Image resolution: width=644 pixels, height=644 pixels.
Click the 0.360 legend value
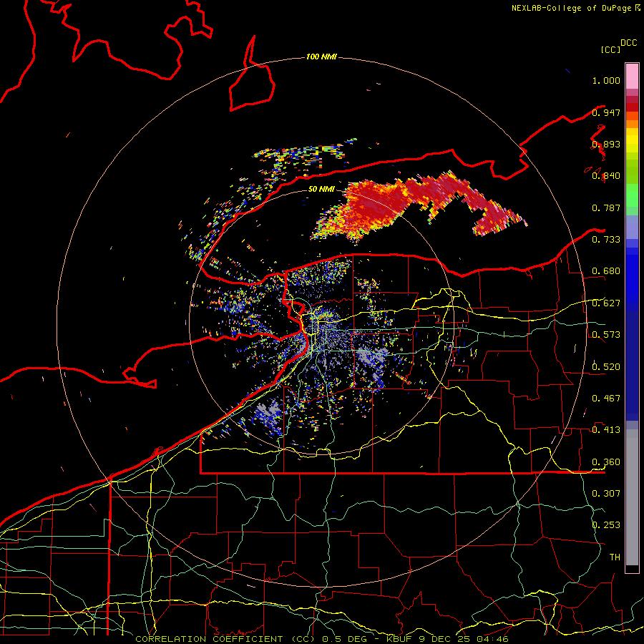(606, 462)
